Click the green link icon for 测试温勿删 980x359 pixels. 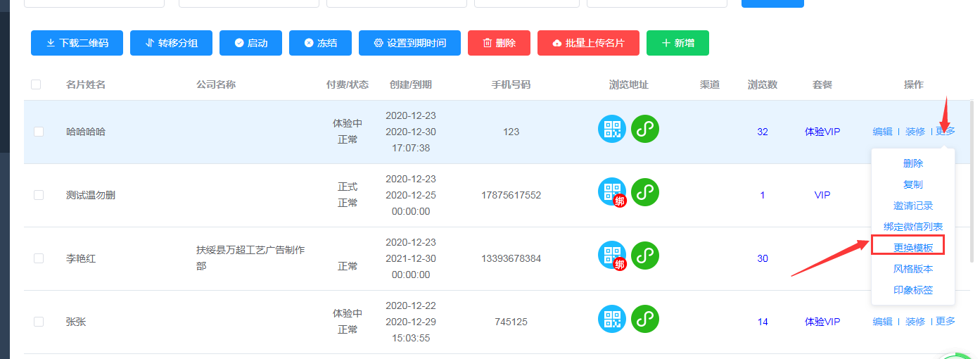(644, 191)
